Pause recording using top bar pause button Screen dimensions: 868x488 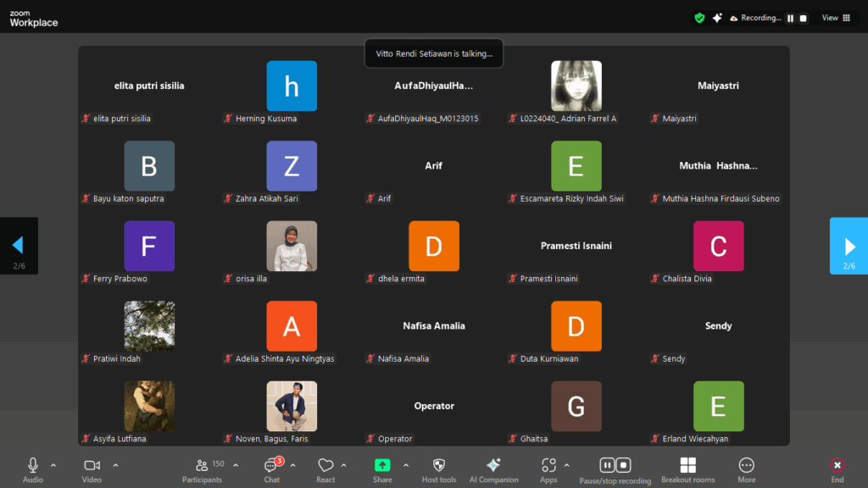(x=791, y=19)
